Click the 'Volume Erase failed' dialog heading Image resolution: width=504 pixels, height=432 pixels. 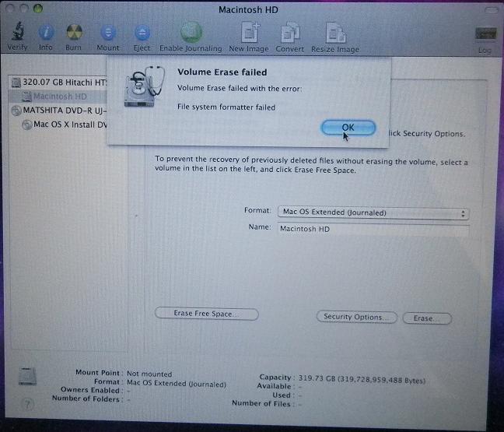222,72
